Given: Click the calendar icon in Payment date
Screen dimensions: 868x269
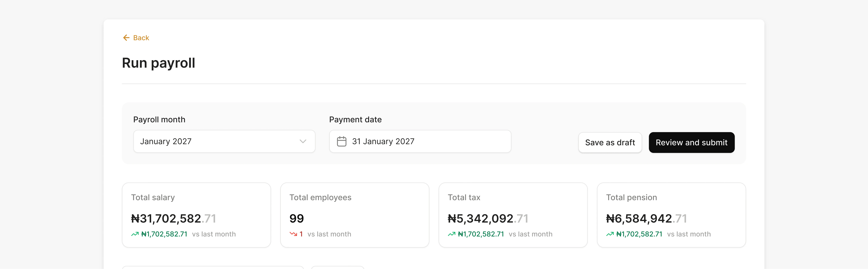Looking at the screenshot, I should click(x=341, y=141).
